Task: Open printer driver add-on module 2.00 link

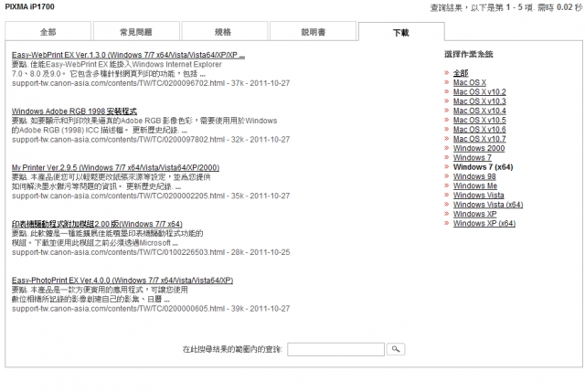Action: coord(97,224)
